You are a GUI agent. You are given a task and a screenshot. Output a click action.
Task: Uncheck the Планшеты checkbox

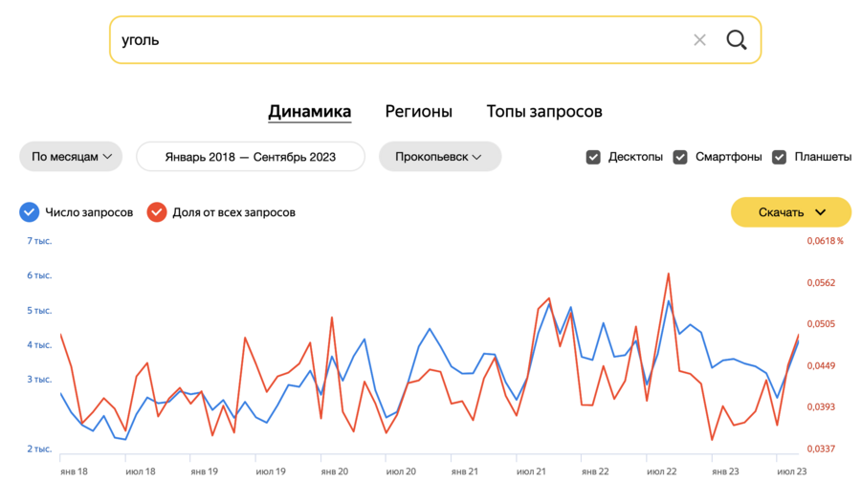[x=779, y=157]
